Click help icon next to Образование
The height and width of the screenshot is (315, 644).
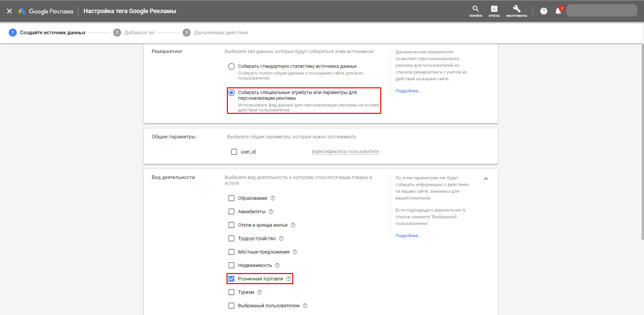(x=273, y=198)
